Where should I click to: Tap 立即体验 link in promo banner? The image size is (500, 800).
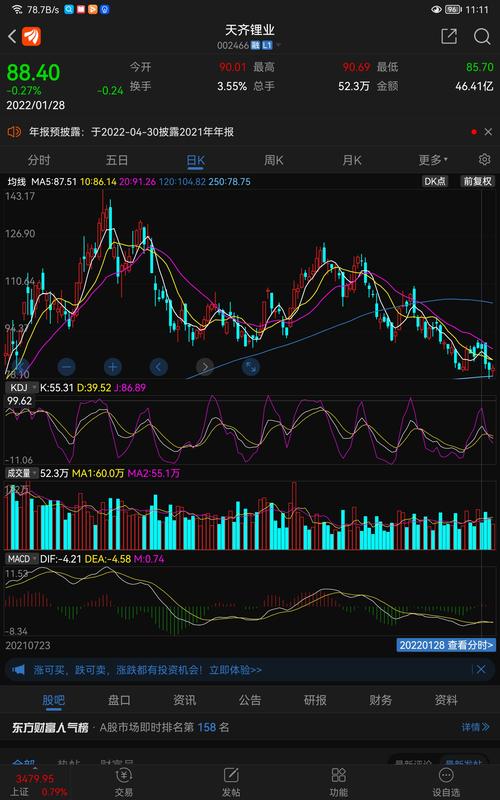(235, 669)
